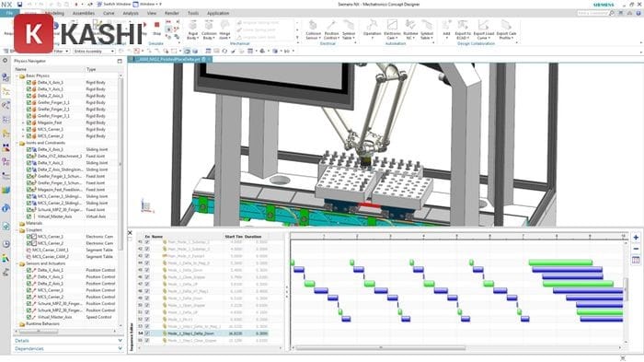Close the Sequence Editor panel with X
Image resolution: width=644 pixels, height=362 pixels.
tap(131, 233)
